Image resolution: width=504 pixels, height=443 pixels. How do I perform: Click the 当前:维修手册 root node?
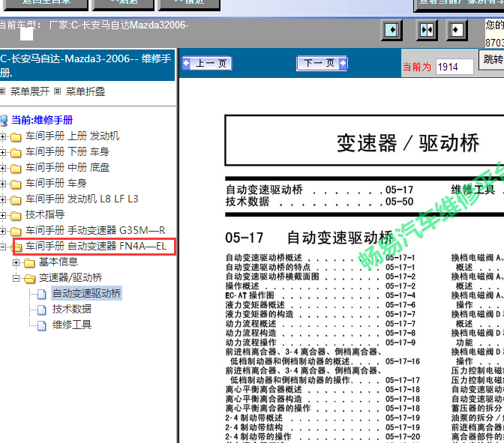pos(42,120)
